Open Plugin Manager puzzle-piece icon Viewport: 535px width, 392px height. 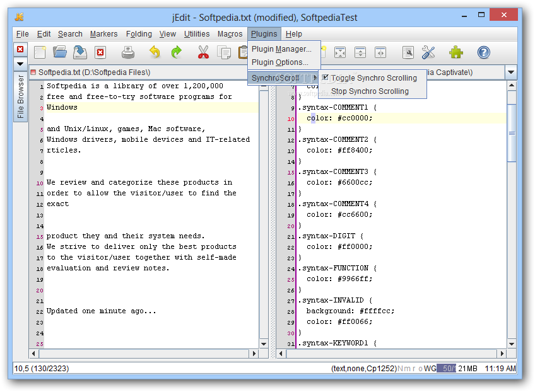tap(456, 52)
